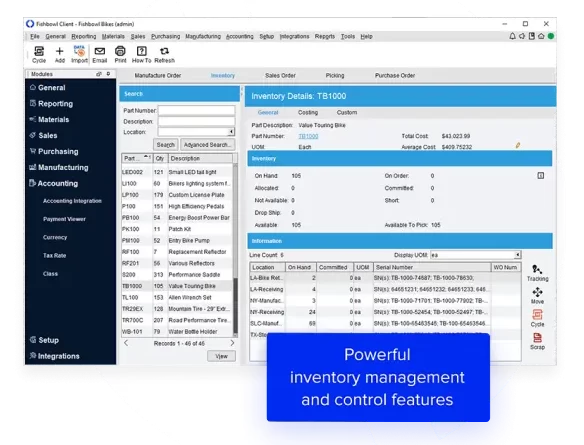Click the Cycle count icon beside table
This screenshot has width=584, height=445.
click(537, 318)
